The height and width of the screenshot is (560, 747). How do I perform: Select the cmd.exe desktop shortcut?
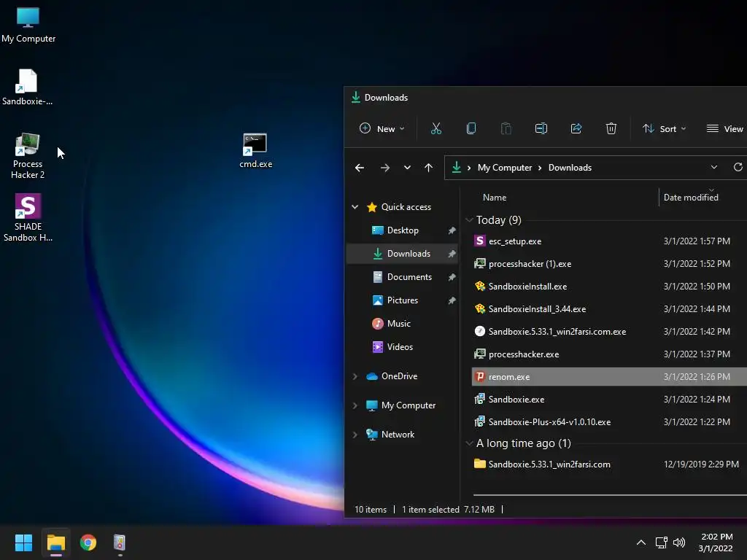pyautogui.click(x=255, y=150)
